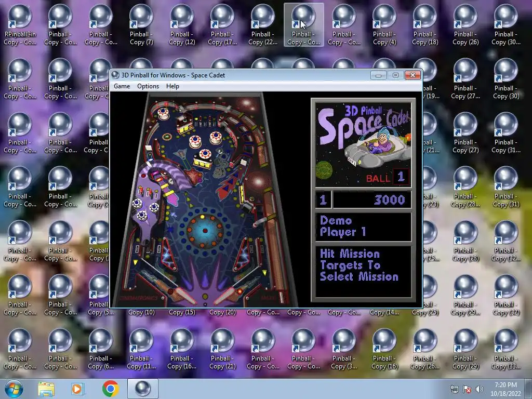Select the Pinball - Copy (5... desktop shortcut
The height and width of the screenshot is (399, 532).
[x=98, y=296]
